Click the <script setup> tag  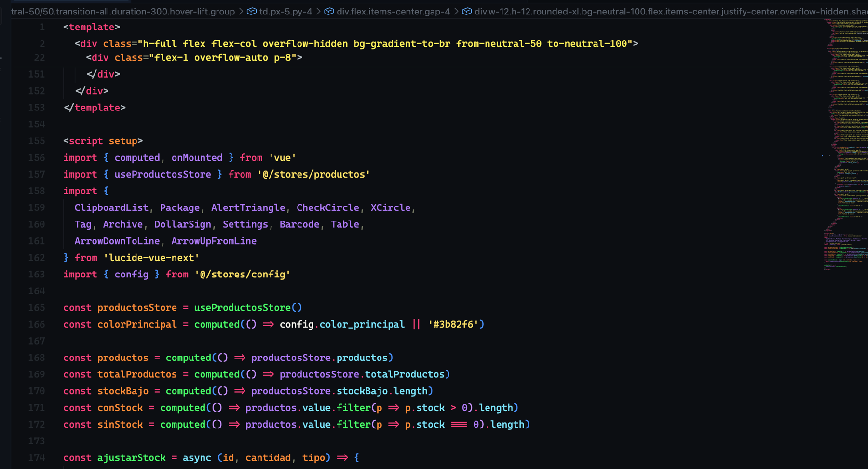tap(103, 141)
